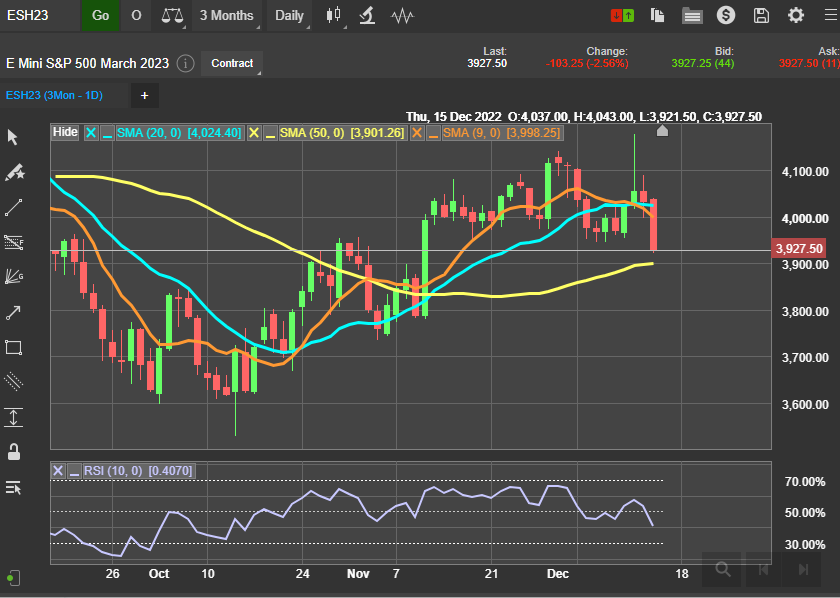The height and width of the screenshot is (598, 840).
Task: Open the hamburger menu at top right
Action: point(831,15)
